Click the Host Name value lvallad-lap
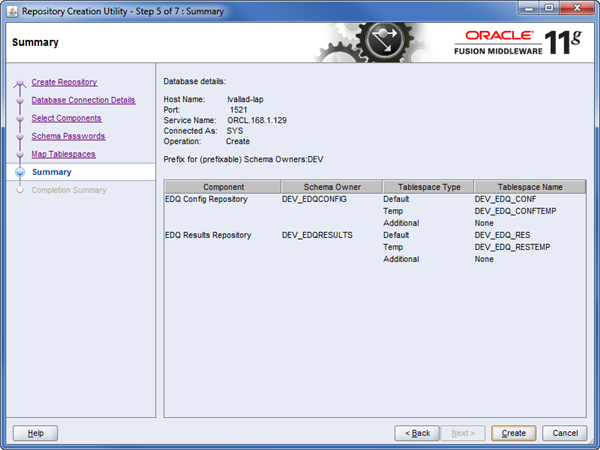The height and width of the screenshot is (450, 600). [x=245, y=99]
